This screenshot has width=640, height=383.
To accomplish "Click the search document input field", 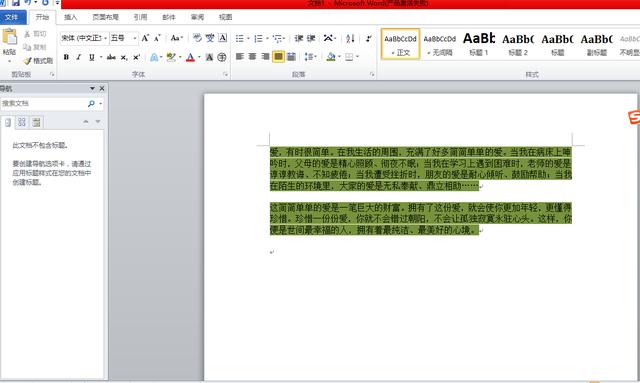I will coord(43,104).
